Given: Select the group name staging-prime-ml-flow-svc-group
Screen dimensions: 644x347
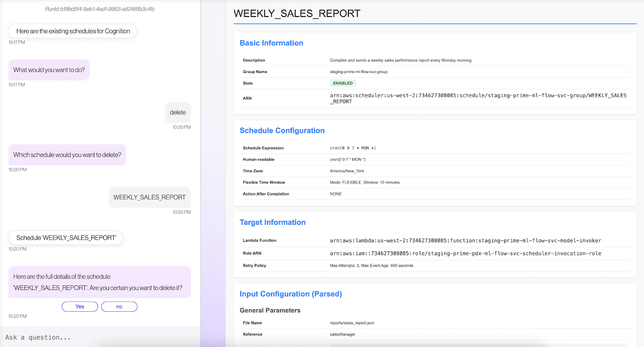Looking at the screenshot, I should click(359, 72).
